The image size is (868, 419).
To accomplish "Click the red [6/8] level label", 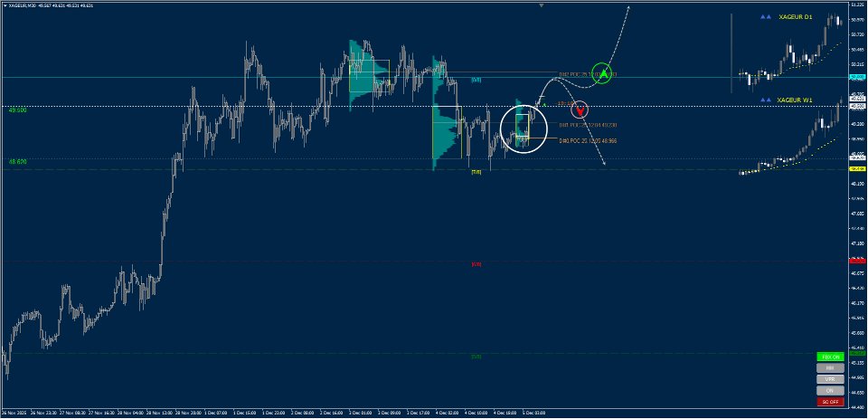I will [476, 264].
